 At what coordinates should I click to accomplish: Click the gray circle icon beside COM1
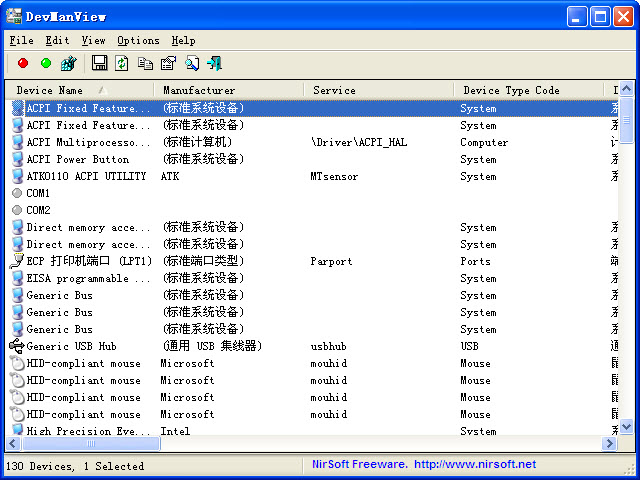[x=17, y=193]
